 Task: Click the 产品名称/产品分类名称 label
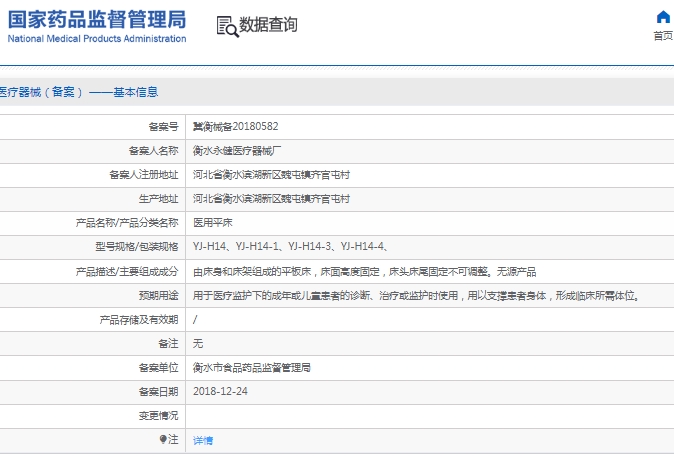pyautogui.click(x=127, y=223)
